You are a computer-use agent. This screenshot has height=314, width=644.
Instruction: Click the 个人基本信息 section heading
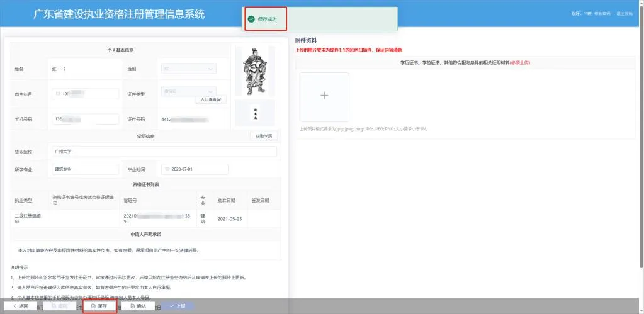point(120,50)
